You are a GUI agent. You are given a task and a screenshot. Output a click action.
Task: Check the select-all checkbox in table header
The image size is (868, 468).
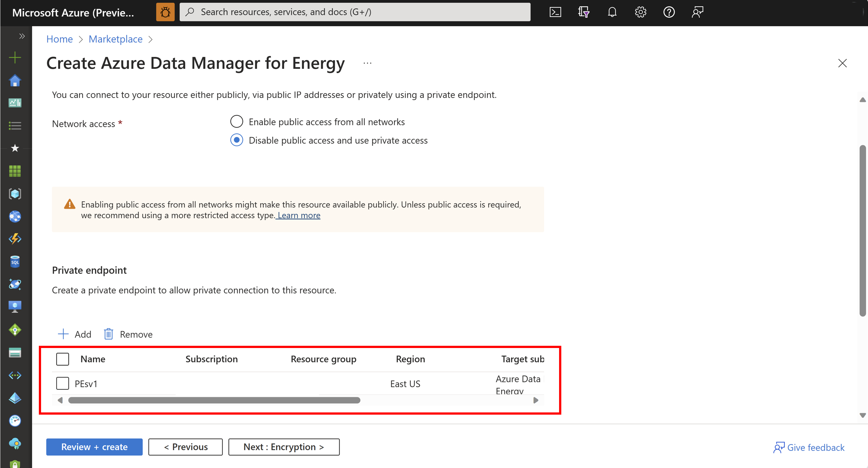63,359
